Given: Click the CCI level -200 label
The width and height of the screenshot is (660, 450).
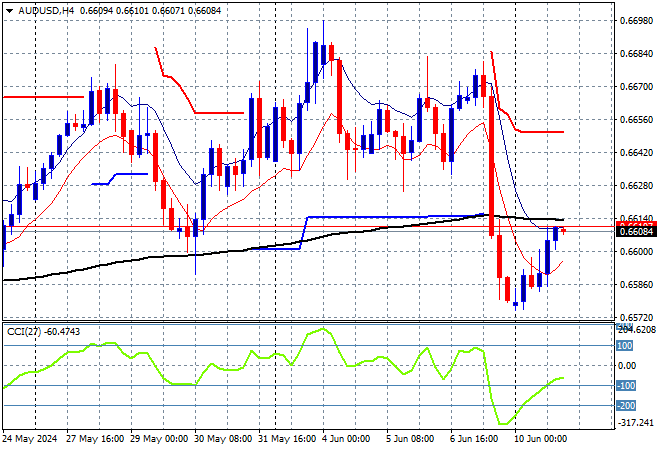Looking at the screenshot, I should (x=626, y=406).
